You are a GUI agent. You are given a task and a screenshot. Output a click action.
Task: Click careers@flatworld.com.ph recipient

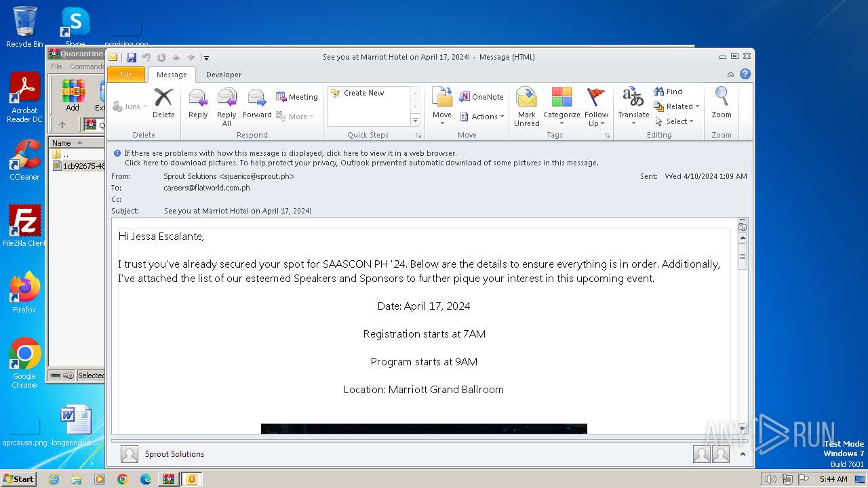pos(207,188)
